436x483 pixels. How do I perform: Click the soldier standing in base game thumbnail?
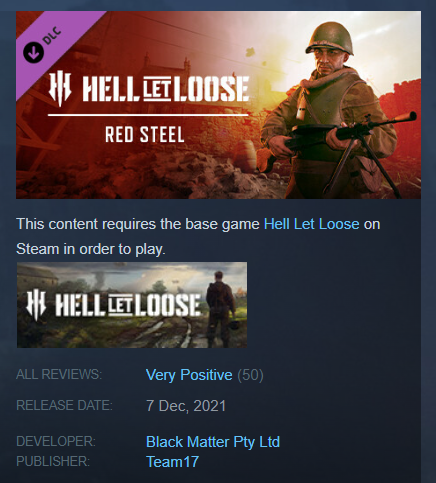click(x=220, y=309)
